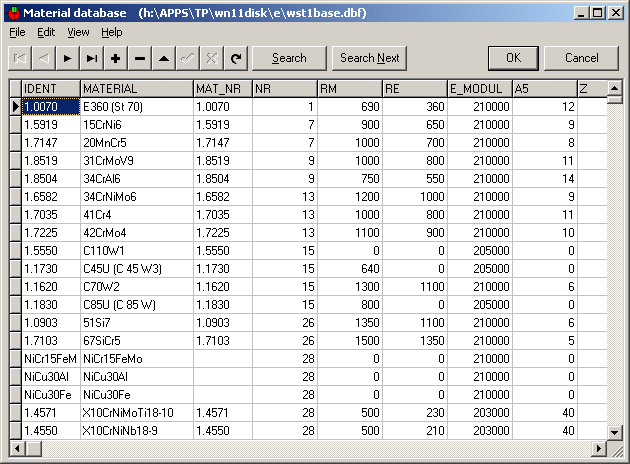The image size is (630, 464).
Task: Click the E_MODUL column header
Action: point(479,89)
